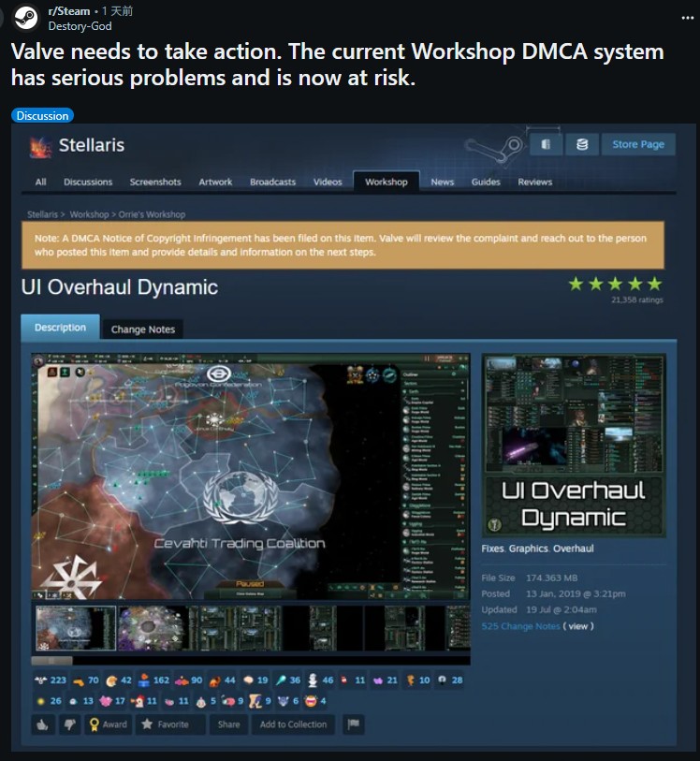The width and height of the screenshot is (700, 761).
Task: Open the 525 Change Notes link
Action: tap(520, 626)
